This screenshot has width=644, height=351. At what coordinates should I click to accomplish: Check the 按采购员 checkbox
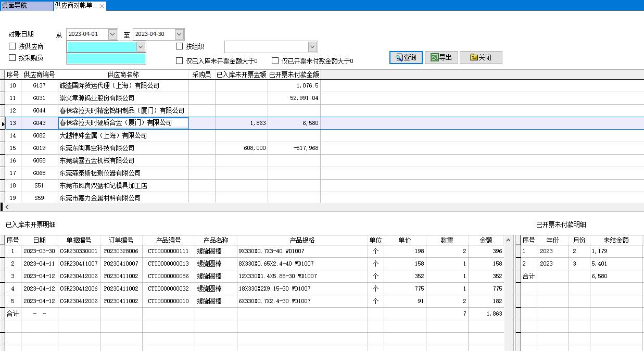coord(11,57)
